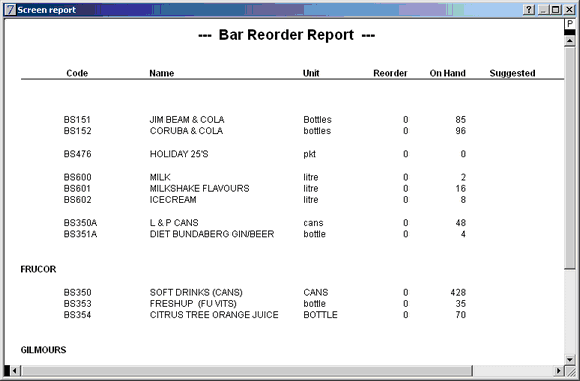Click on hand value 96
This screenshot has width=580, height=381.
461,131
